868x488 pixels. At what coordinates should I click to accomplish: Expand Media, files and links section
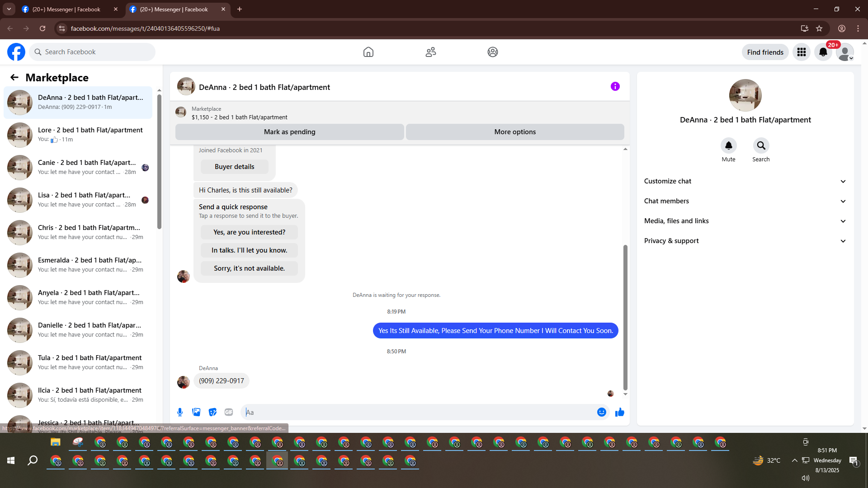click(x=745, y=221)
